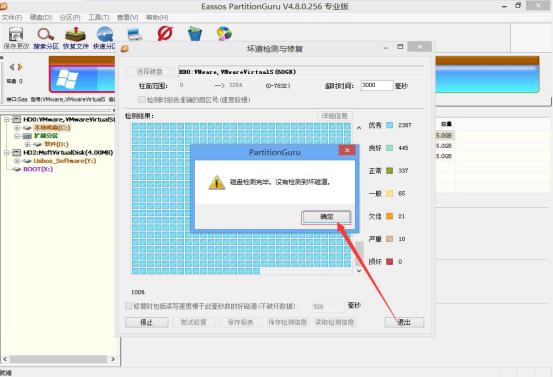Click the laptop-shaped new partition toolbar icon
Image resolution: width=553 pixels, height=377 pixels.
134,34
